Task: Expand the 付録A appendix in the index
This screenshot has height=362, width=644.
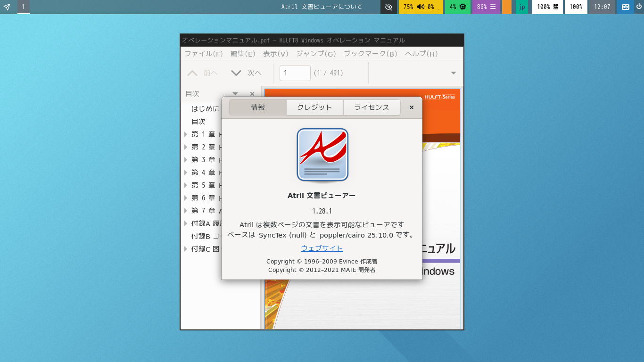Action: click(186, 223)
